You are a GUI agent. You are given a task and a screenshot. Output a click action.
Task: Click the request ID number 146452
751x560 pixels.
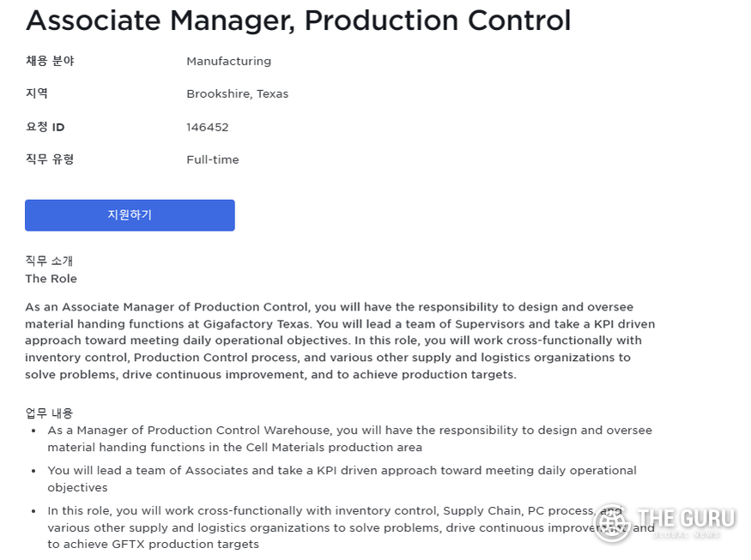[x=208, y=127]
